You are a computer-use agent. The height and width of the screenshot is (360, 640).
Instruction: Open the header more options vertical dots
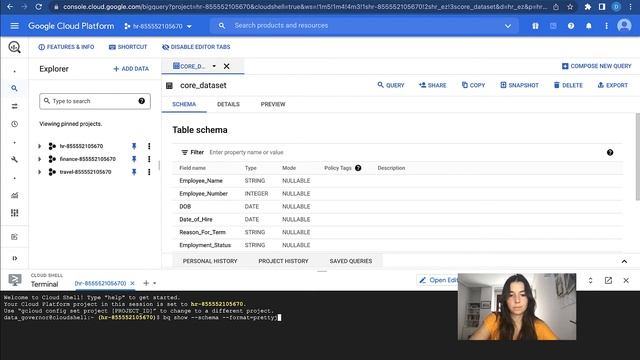tap(607, 26)
